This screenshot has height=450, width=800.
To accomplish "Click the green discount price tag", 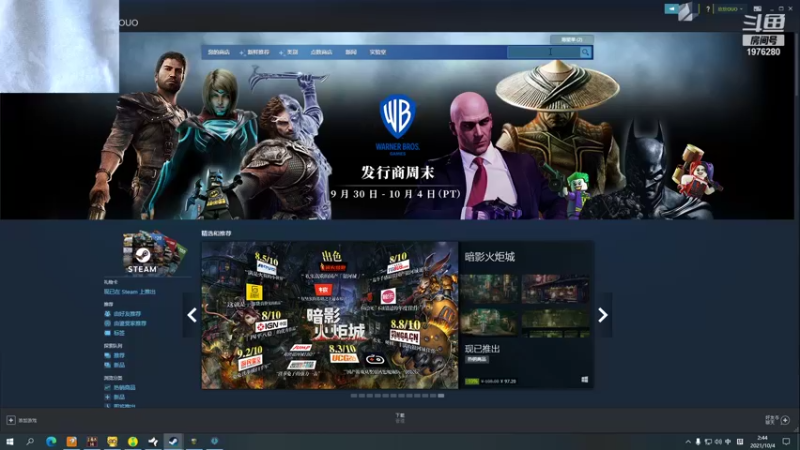I will point(472,381).
